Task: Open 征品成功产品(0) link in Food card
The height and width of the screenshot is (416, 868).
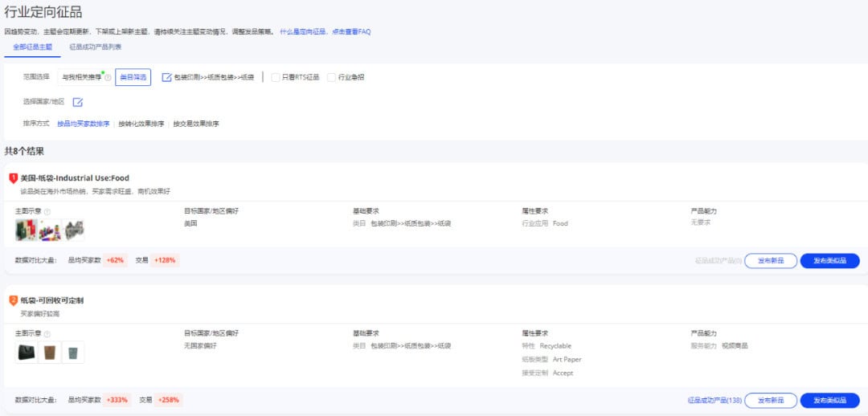Action: [719, 261]
